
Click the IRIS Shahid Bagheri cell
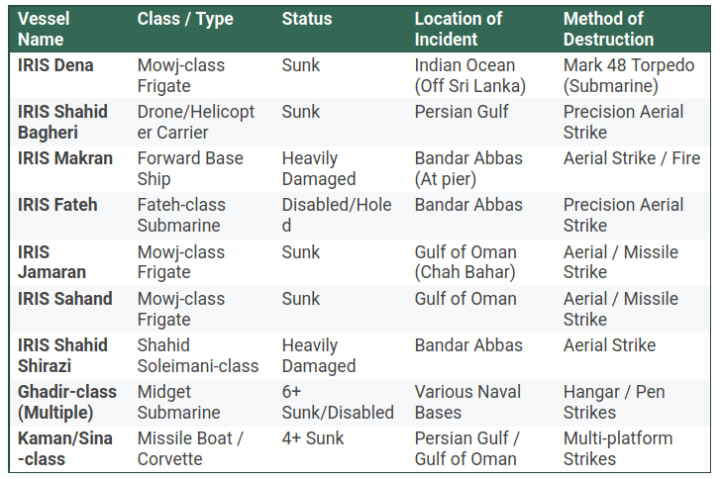click(62, 122)
